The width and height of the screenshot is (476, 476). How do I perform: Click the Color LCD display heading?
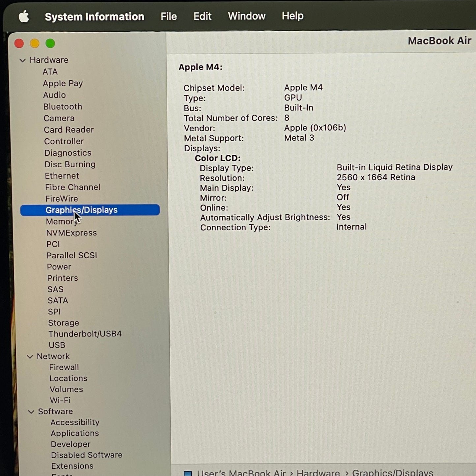click(218, 158)
